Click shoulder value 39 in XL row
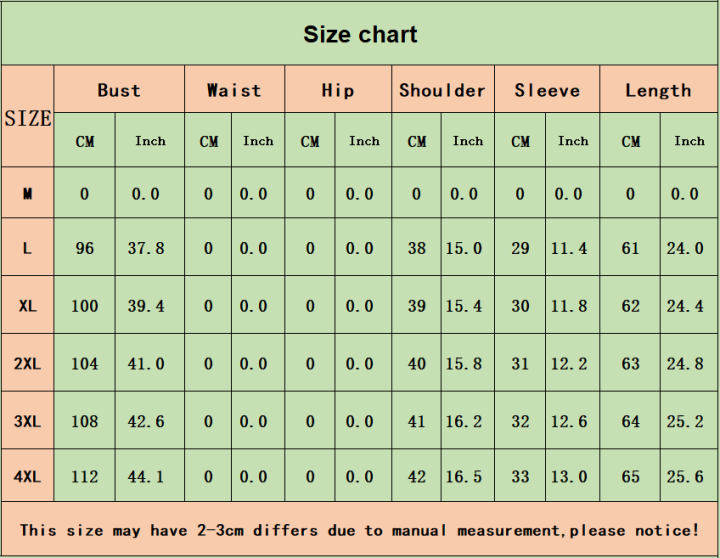The width and height of the screenshot is (720, 558). [417, 306]
